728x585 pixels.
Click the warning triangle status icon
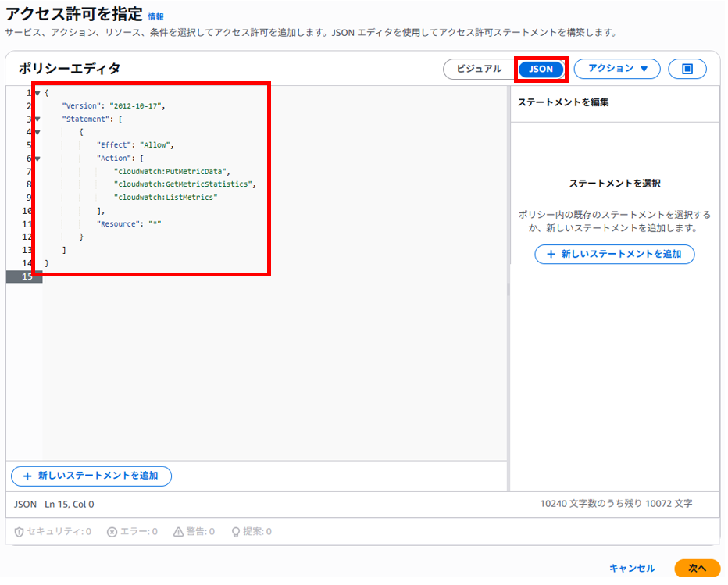178,532
